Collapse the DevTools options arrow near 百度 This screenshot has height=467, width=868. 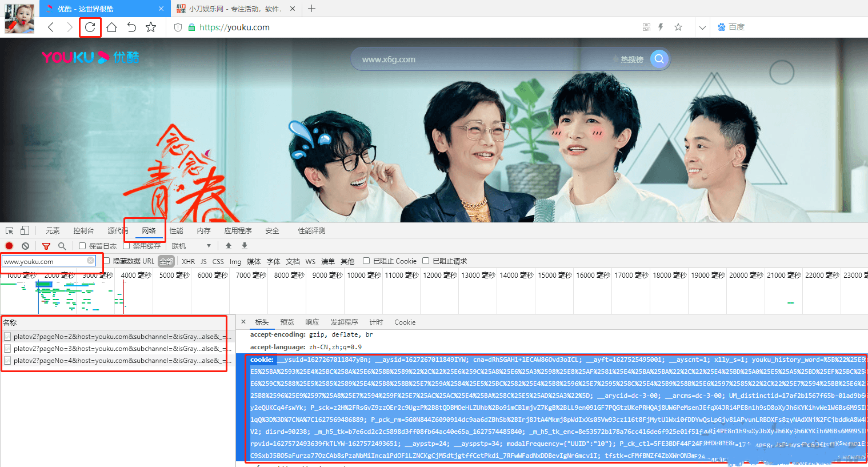point(702,27)
